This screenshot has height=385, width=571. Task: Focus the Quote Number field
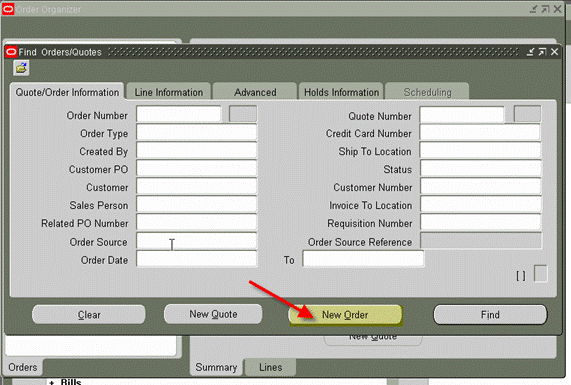462,114
